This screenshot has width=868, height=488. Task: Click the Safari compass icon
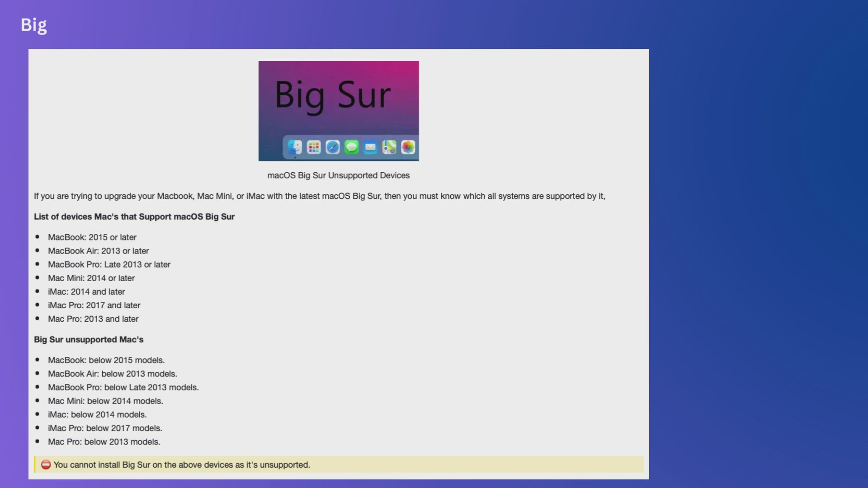point(333,147)
